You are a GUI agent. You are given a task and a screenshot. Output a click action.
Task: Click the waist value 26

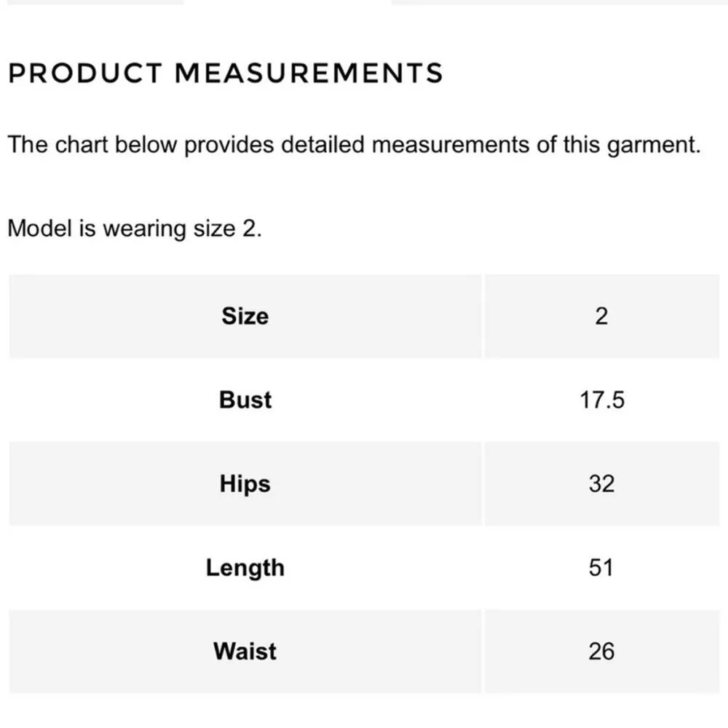click(x=601, y=650)
